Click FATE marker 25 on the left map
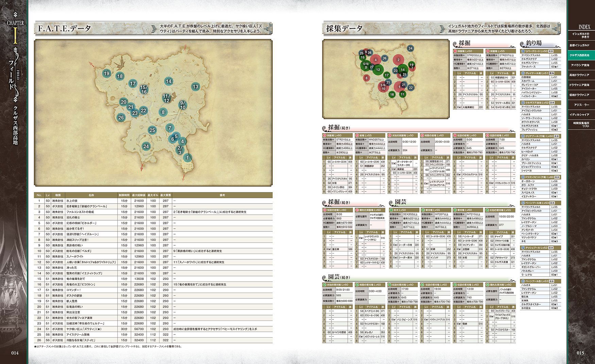The width and height of the screenshot is (595, 364). point(152,130)
